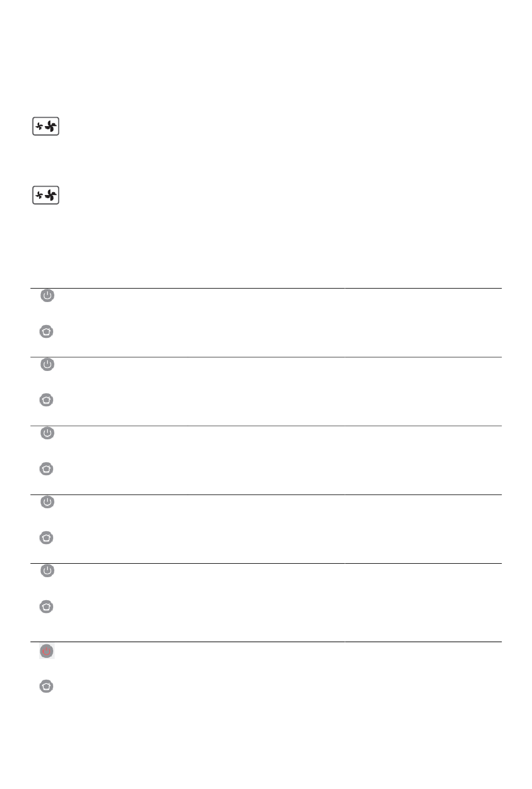Image resolution: width=532 pixels, height=789 pixels.
Task: Click the first boxed double-fan symbol
Action: (x=45, y=127)
